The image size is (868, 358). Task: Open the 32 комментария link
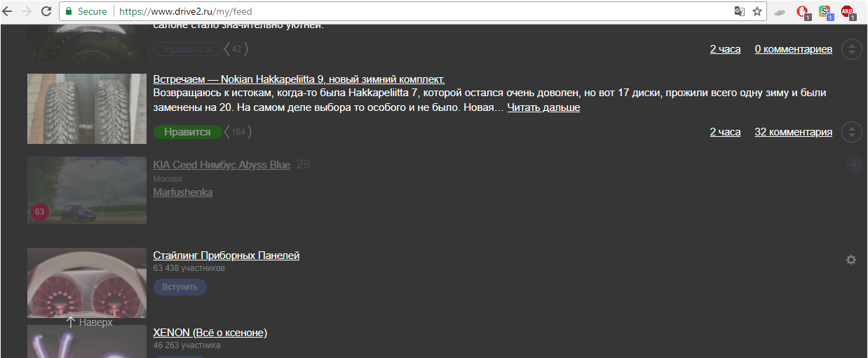793,132
